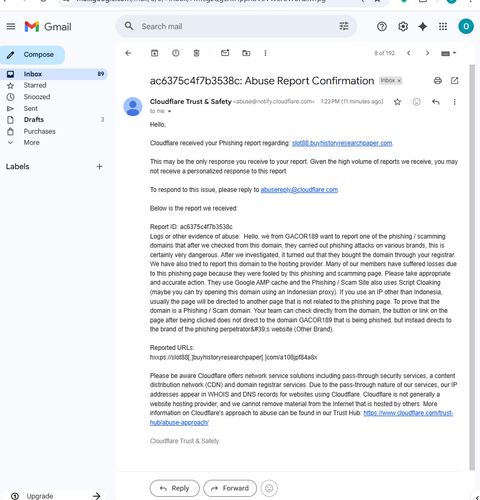Open message More options next to reply
The image size is (480, 500).
[454, 102]
